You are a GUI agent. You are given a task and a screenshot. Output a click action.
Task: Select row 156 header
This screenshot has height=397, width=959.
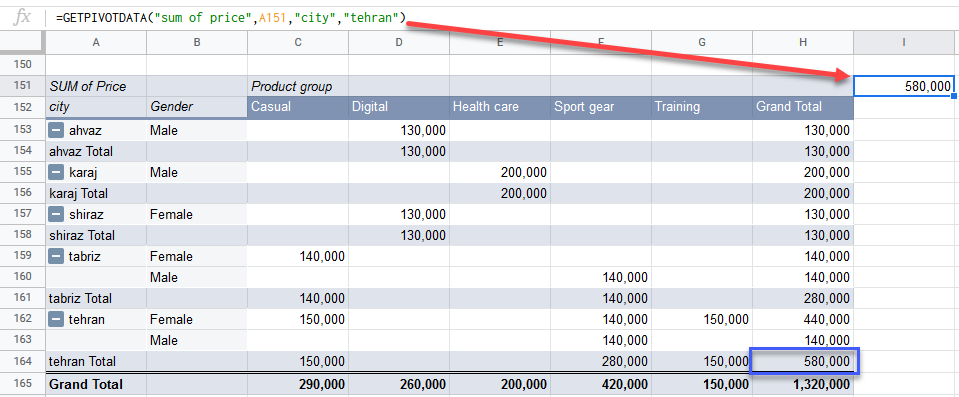click(x=22, y=193)
